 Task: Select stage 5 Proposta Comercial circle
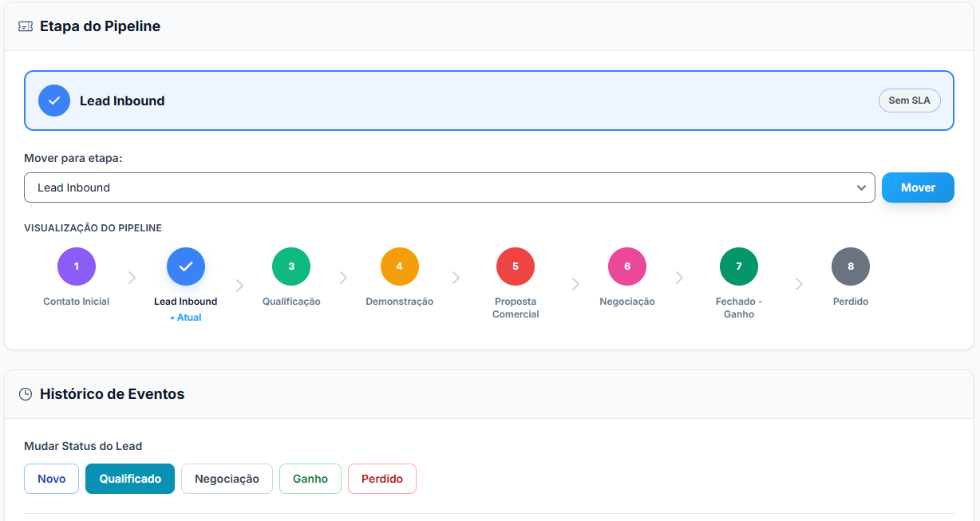pos(516,266)
